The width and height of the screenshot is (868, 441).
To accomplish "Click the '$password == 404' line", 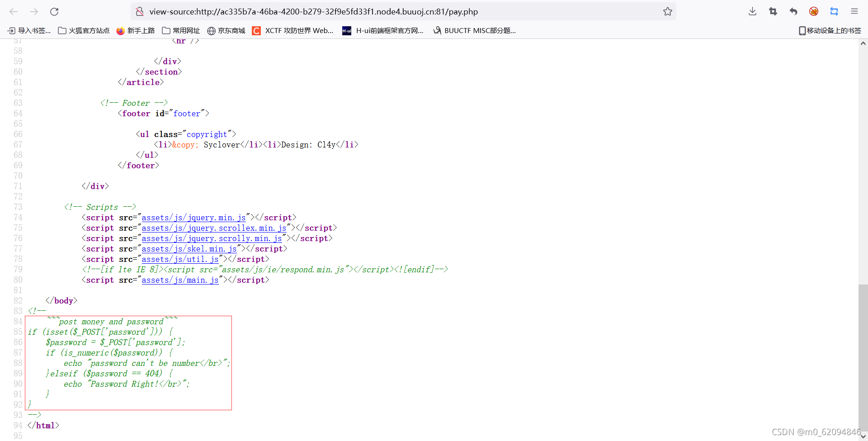I will pyautogui.click(x=109, y=374).
